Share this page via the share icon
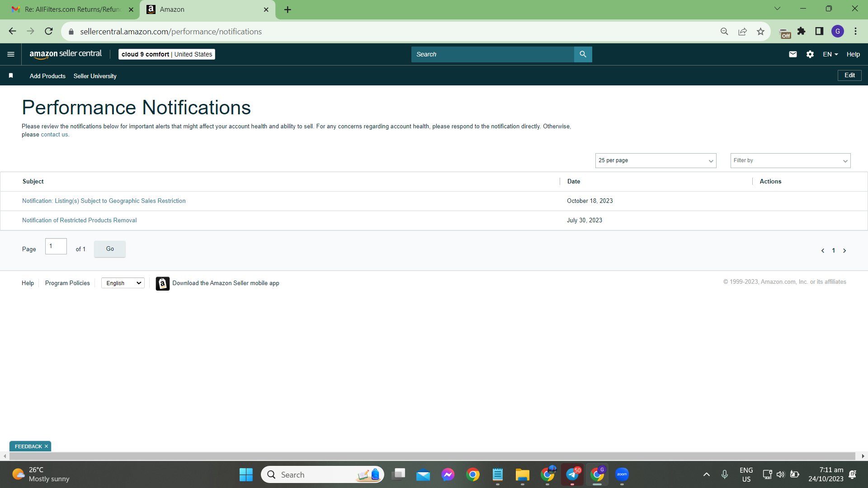This screenshot has width=868, height=488. (x=742, y=31)
